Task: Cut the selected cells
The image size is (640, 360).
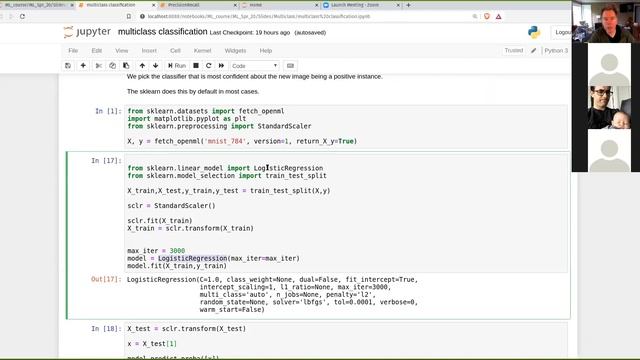Action: (98, 66)
